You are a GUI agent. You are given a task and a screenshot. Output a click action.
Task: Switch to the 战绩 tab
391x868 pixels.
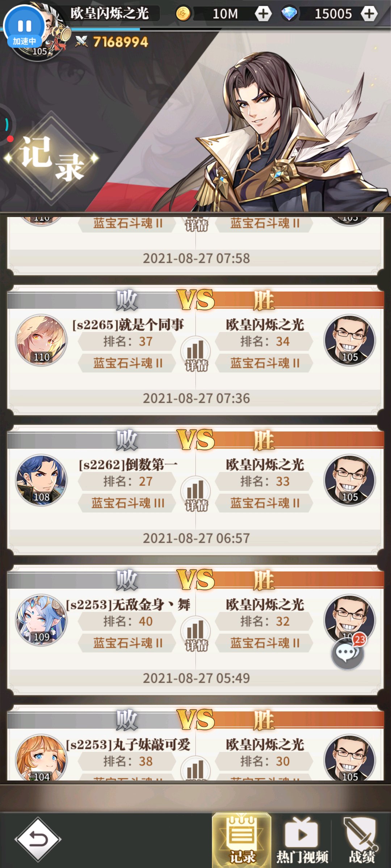point(362,840)
